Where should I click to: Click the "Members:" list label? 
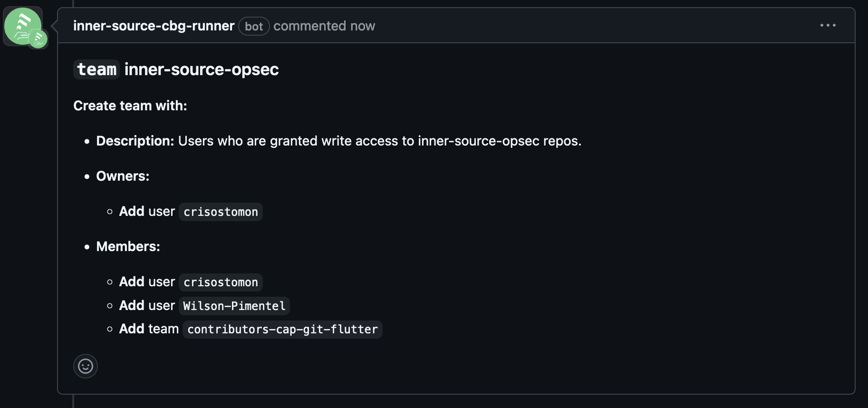coord(128,246)
